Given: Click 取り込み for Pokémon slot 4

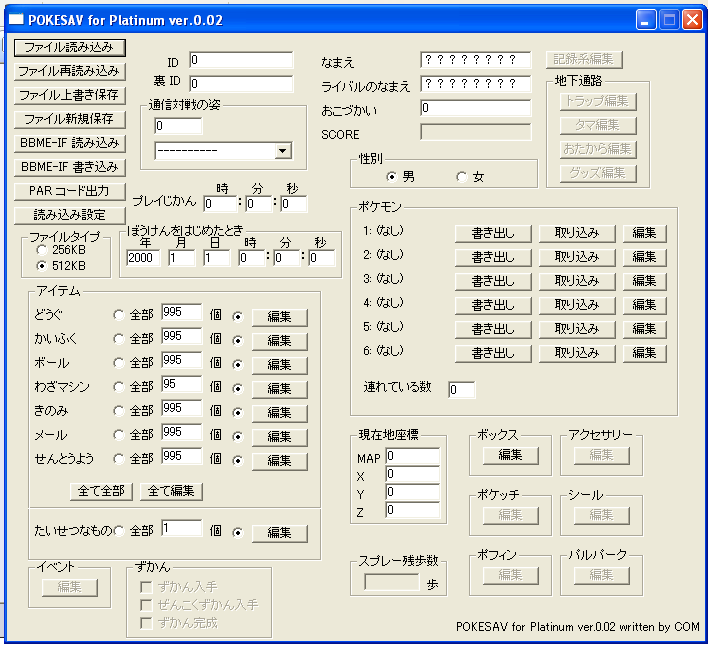Looking at the screenshot, I should (577, 305).
